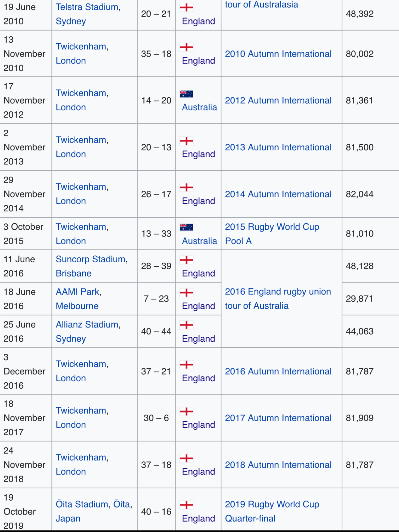Viewport: 399px width, 532px height.
Task: Click England flag icon in 35 – 18 row
Action: [x=186, y=47]
